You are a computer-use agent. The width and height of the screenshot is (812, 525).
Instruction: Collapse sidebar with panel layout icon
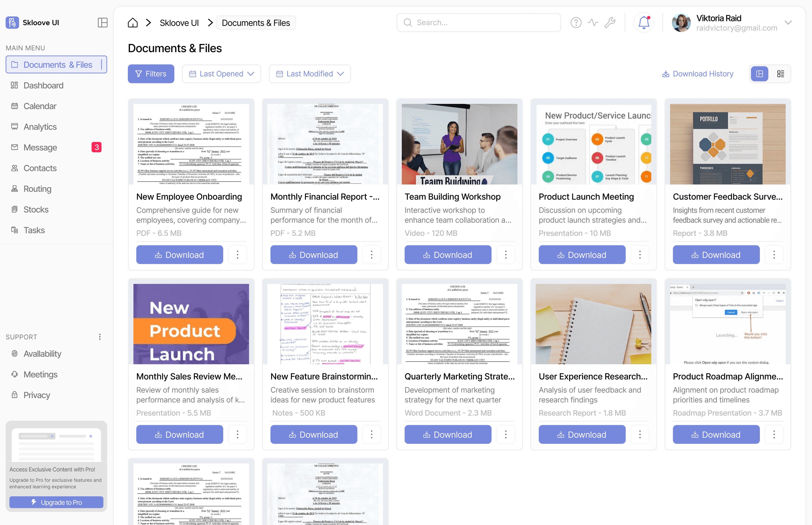[x=102, y=22]
